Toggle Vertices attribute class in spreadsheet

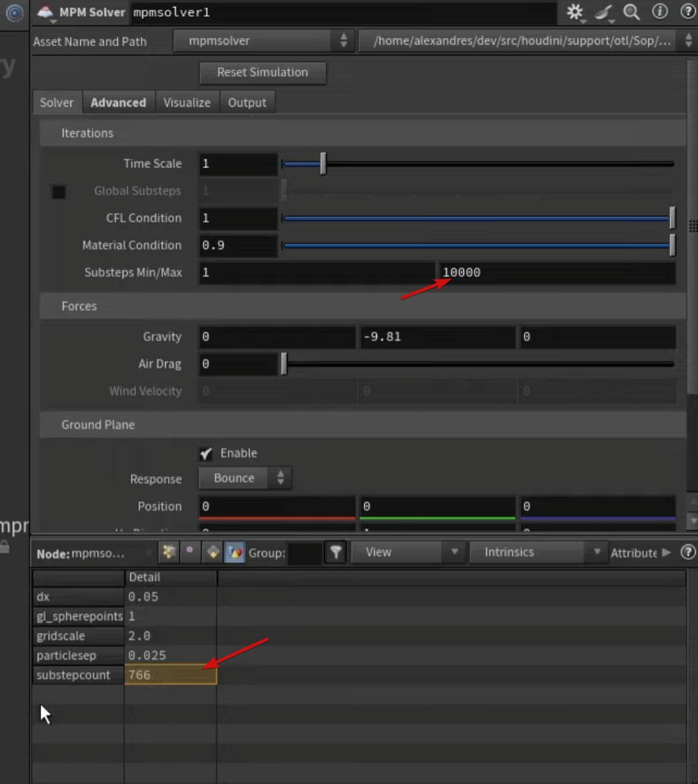click(x=190, y=552)
